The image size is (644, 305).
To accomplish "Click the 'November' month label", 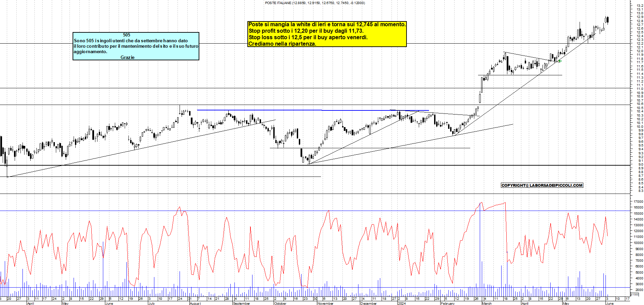I will click(x=325, y=303).
